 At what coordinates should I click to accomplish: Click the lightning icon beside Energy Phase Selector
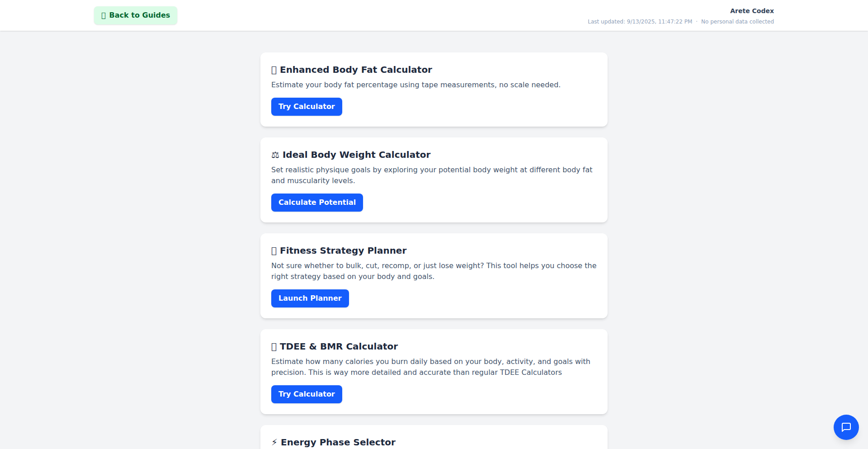click(274, 442)
